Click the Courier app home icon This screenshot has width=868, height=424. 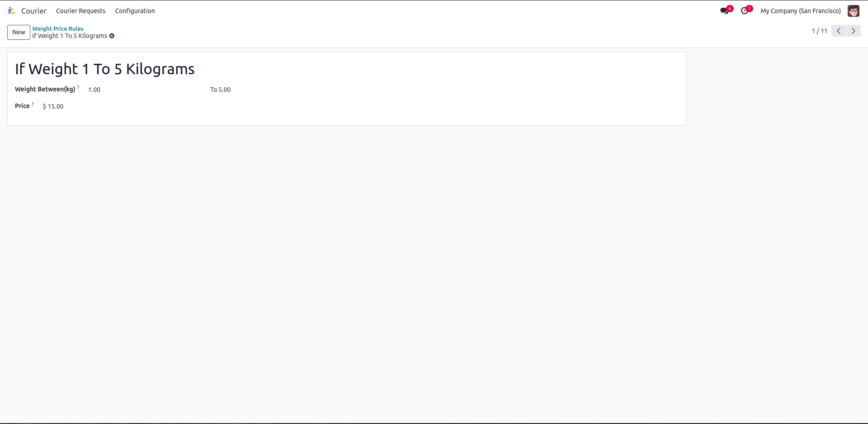pos(12,11)
